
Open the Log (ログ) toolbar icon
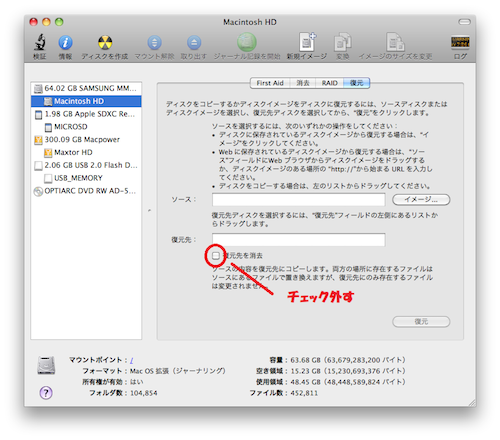tap(460, 42)
